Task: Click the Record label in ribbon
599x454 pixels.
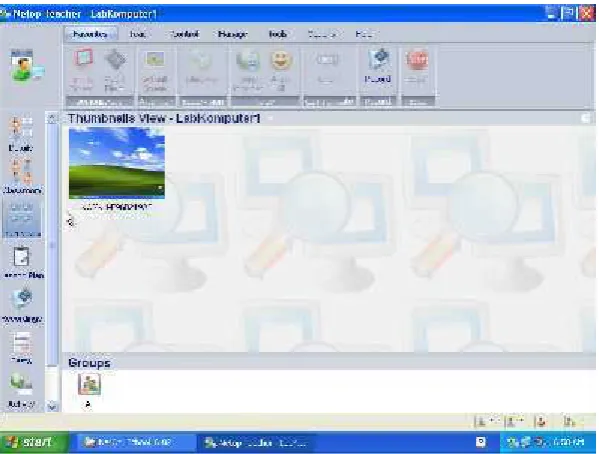Action: click(x=378, y=79)
